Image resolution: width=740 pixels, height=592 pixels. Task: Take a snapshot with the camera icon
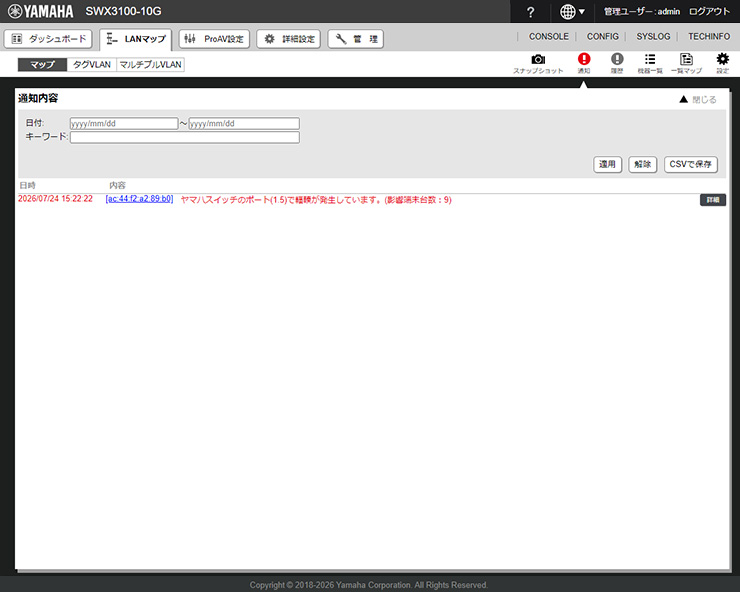tap(538, 63)
